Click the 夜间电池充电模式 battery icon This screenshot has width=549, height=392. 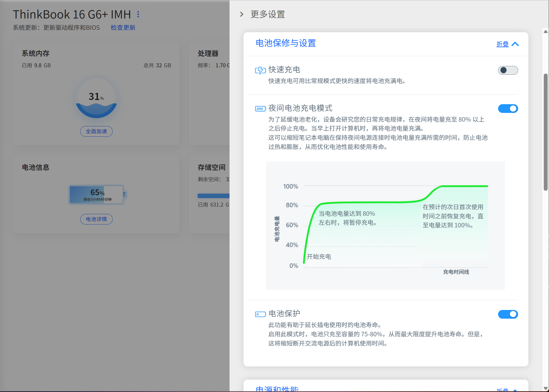click(260, 109)
